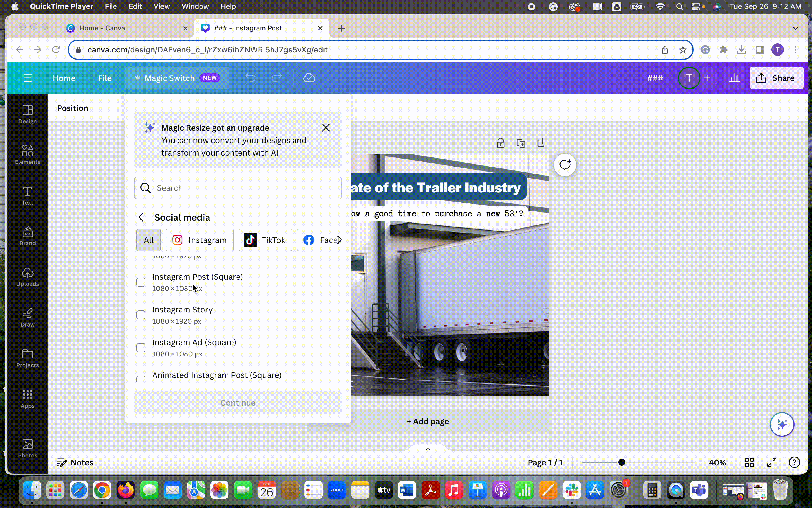Click the Share button
Viewport: 812px width, 508px height.
coord(776,78)
